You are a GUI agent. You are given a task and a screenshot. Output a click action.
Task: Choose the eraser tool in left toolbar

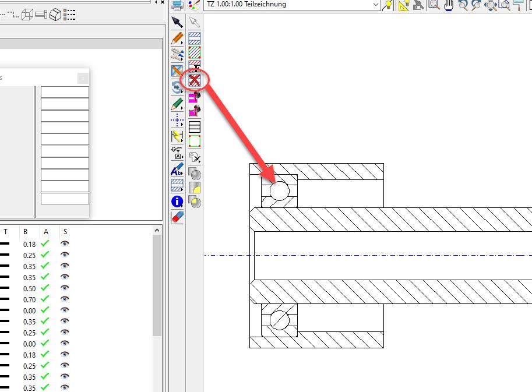tap(177, 217)
